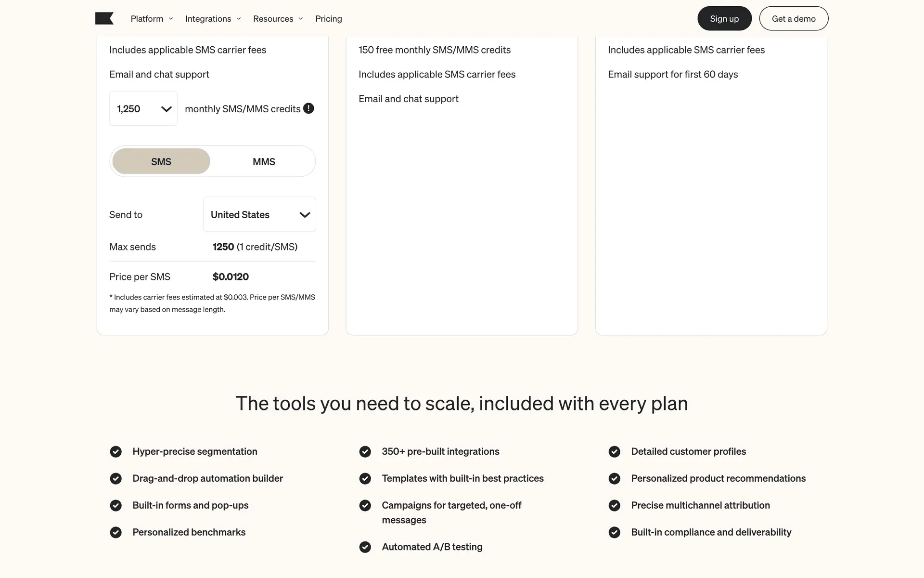The image size is (924, 578).
Task: Click checkmark icon beside 350+ pre-built integrations
Action: pos(365,451)
